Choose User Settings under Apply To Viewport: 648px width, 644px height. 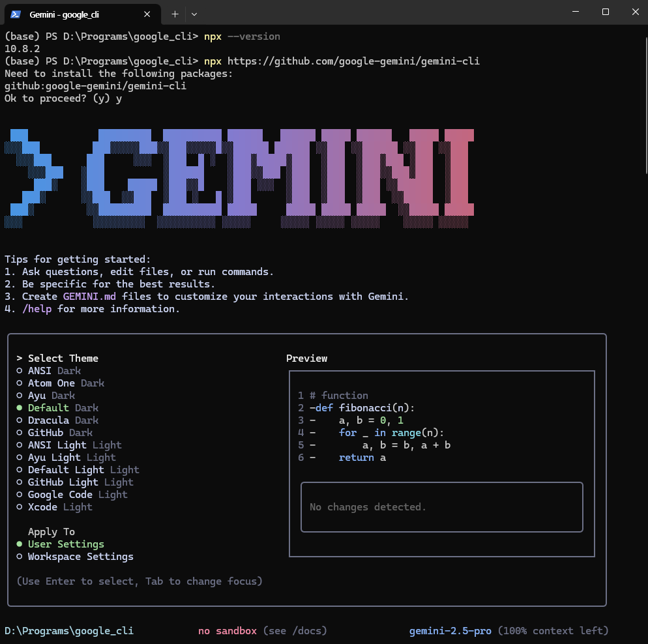click(61, 544)
